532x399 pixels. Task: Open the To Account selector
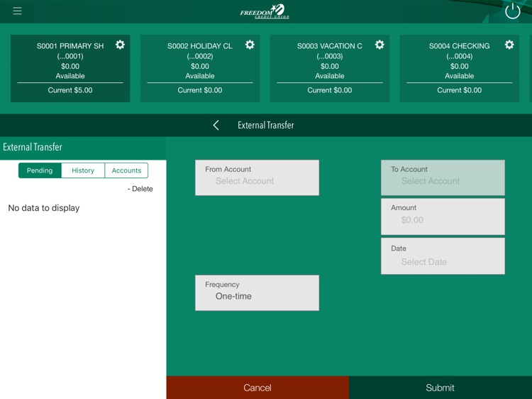[443, 177]
